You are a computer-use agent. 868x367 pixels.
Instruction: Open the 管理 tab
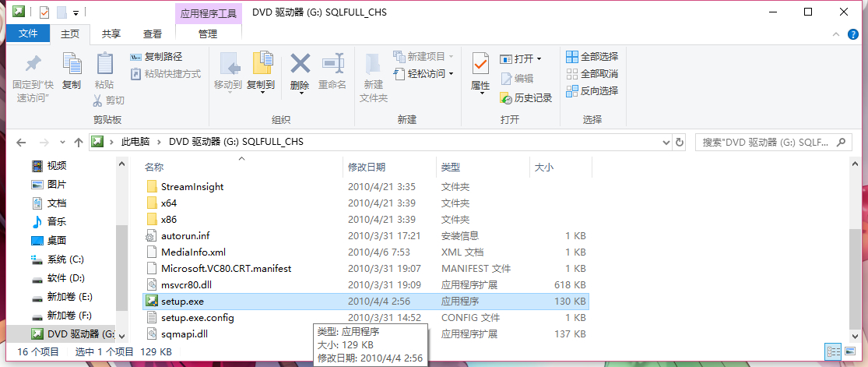click(x=208, y=34)
